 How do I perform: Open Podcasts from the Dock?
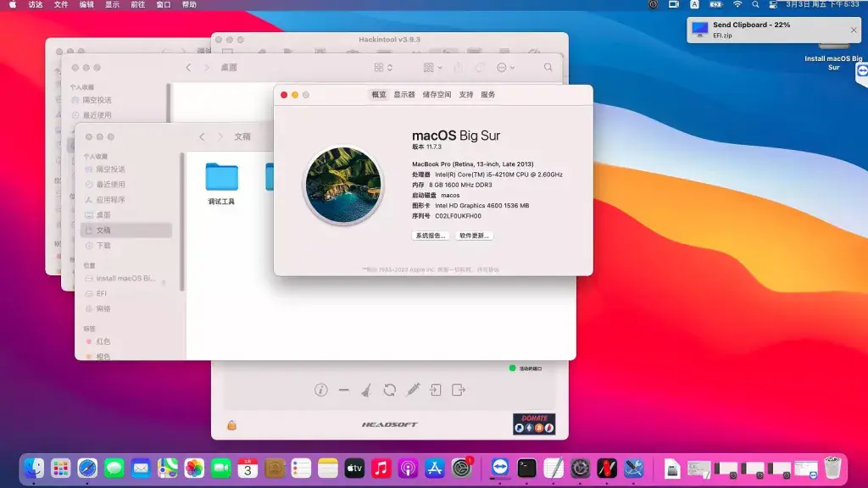point(408,469)
